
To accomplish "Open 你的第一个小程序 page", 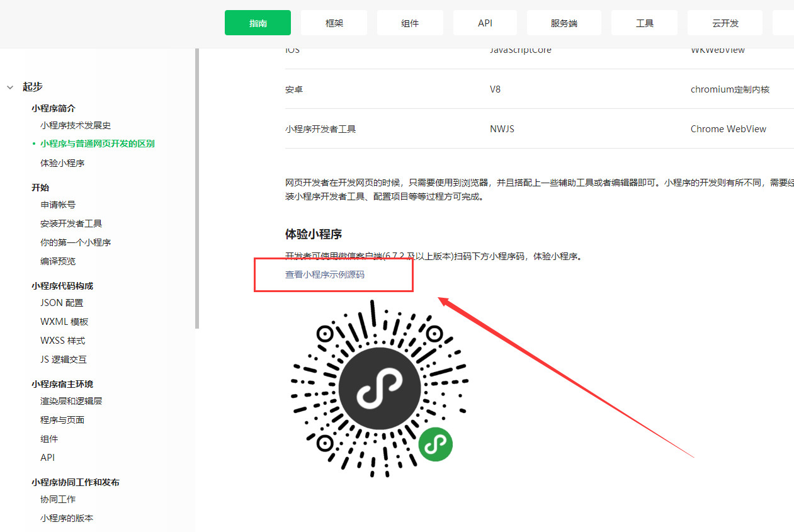I will pyautogui.click(x=76, y=242).
